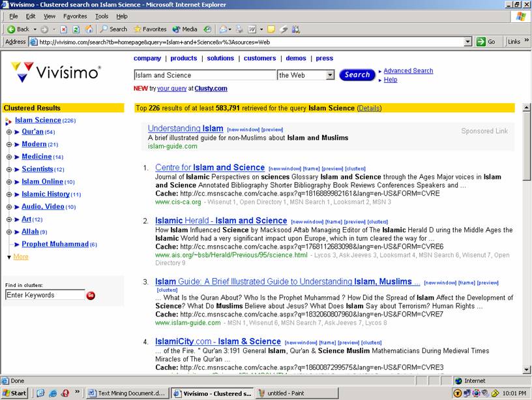Open the Help link under Advanced Search
Image resolution: width=532 pixels, height=400 pixels.
click(390, 80)
